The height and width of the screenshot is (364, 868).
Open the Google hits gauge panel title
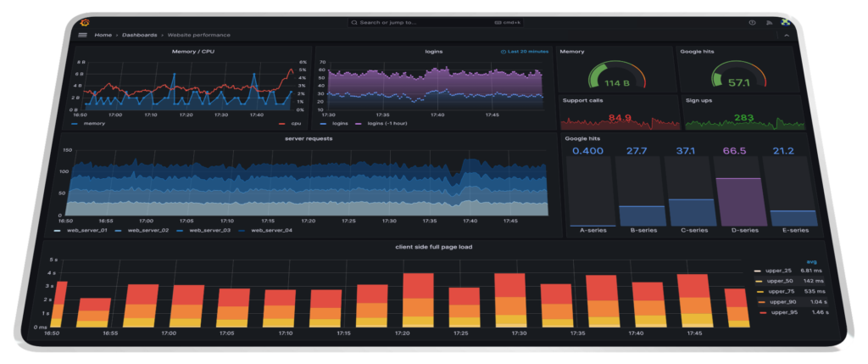(697, 52)
